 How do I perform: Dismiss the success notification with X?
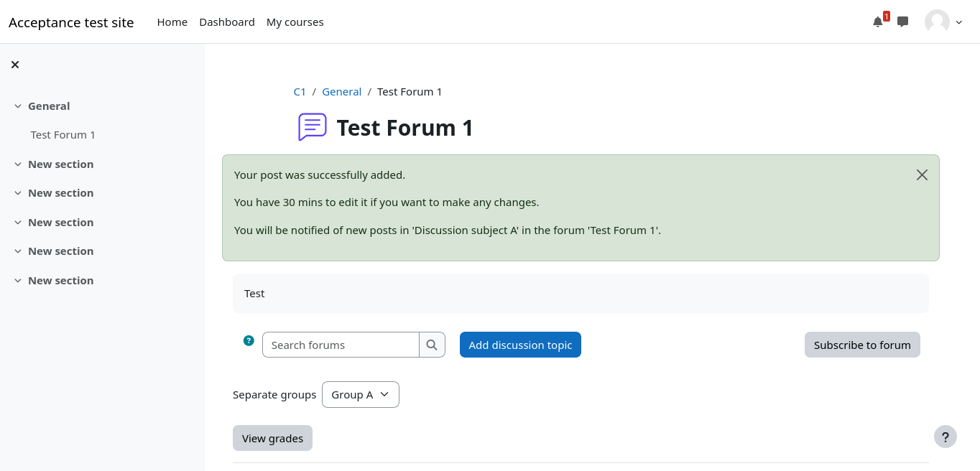click(922, 175)
